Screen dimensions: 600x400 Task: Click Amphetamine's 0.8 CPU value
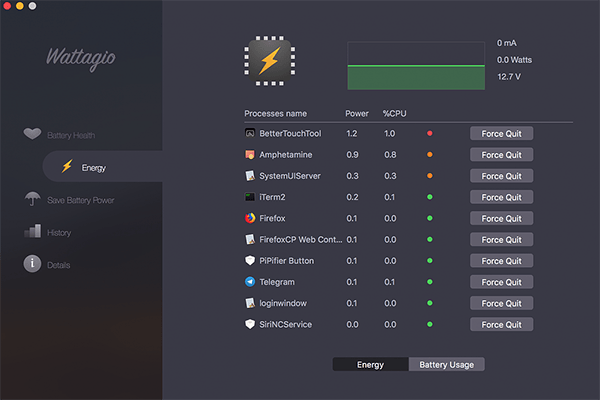(390, 155)
